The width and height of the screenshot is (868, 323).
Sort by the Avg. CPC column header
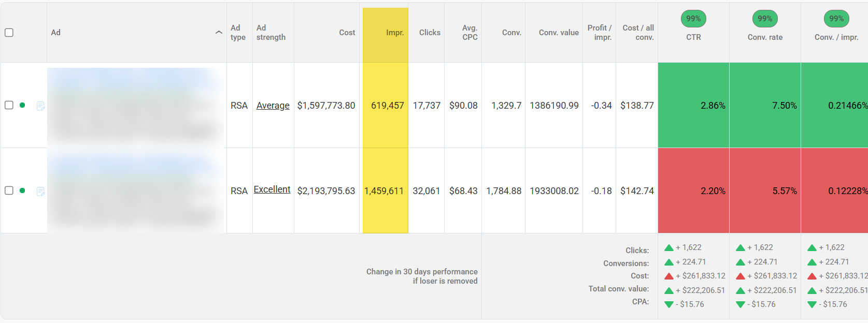pos(469,33)
